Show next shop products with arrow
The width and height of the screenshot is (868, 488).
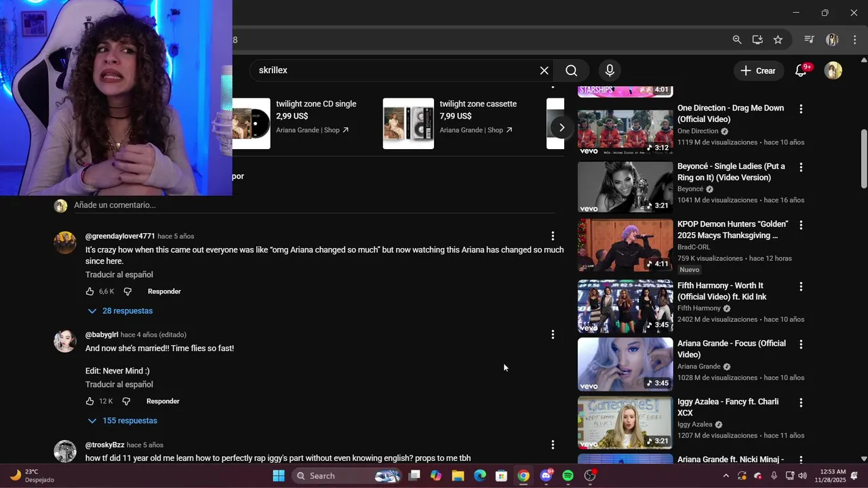(561, 127)
